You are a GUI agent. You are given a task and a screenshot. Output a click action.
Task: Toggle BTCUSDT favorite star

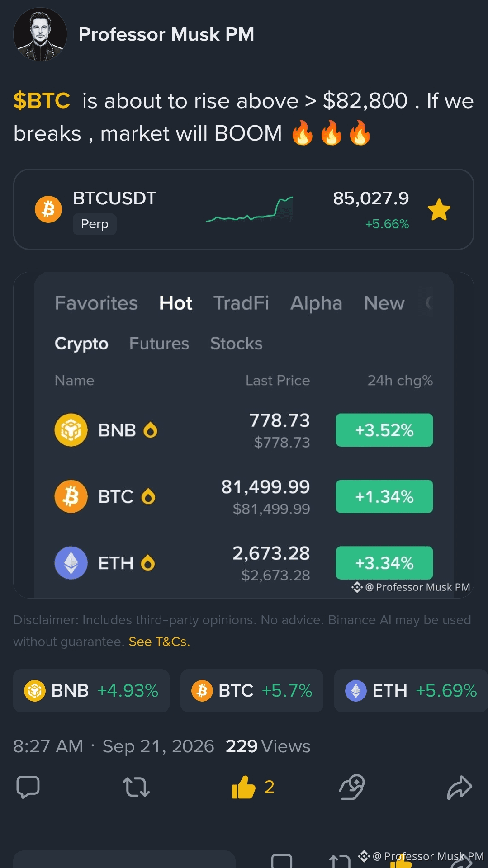pos(439,210)
